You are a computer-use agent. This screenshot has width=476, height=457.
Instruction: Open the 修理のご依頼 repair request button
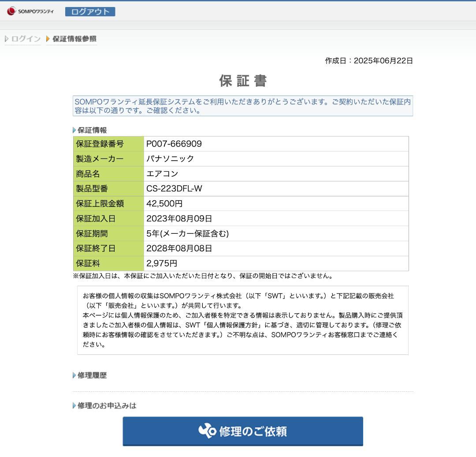243,431
